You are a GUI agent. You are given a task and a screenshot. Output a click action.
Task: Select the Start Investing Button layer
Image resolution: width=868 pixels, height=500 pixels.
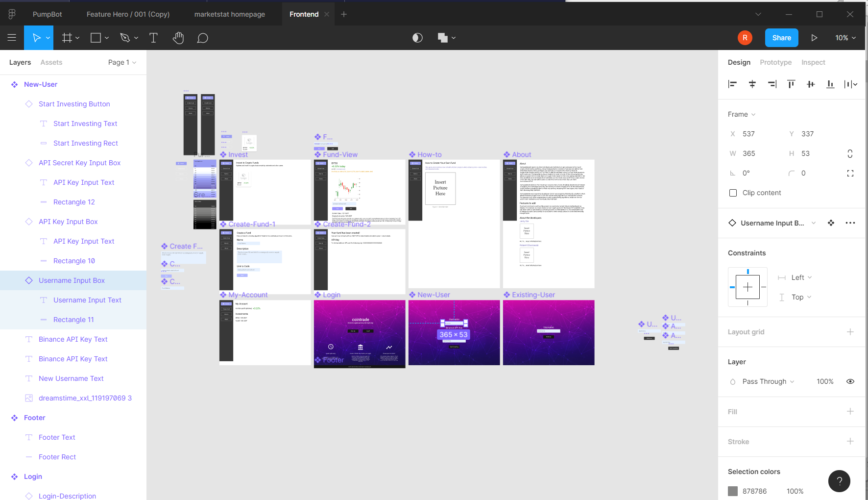[x=73, y=104]
